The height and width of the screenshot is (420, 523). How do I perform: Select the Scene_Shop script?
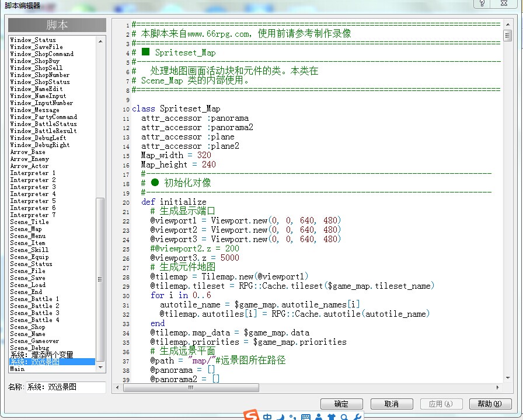[52, 327]
